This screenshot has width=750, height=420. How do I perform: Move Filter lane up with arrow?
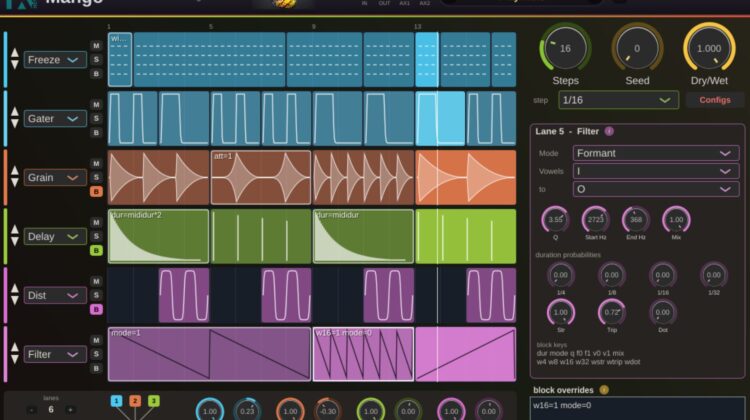[x=15, y=347]
